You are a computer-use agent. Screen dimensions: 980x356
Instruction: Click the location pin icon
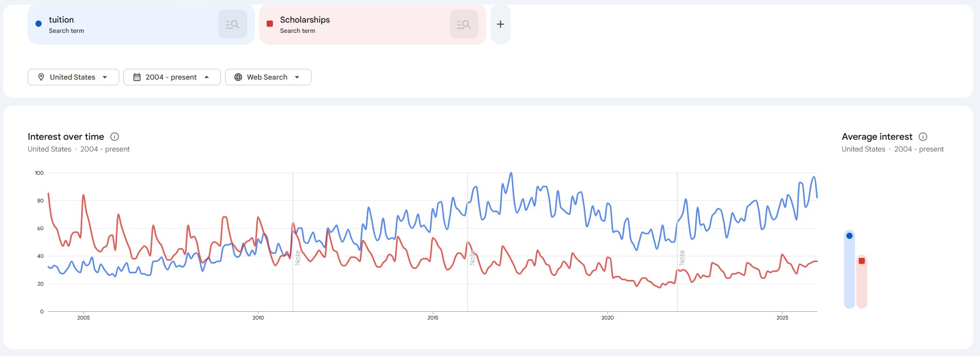pyautogui.click(x=41, y=77)
